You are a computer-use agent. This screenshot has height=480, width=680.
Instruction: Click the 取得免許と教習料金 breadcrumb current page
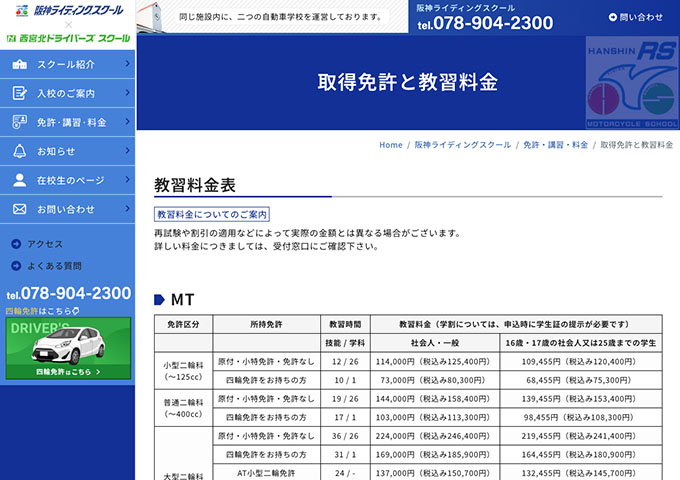(x=637, y=145)
